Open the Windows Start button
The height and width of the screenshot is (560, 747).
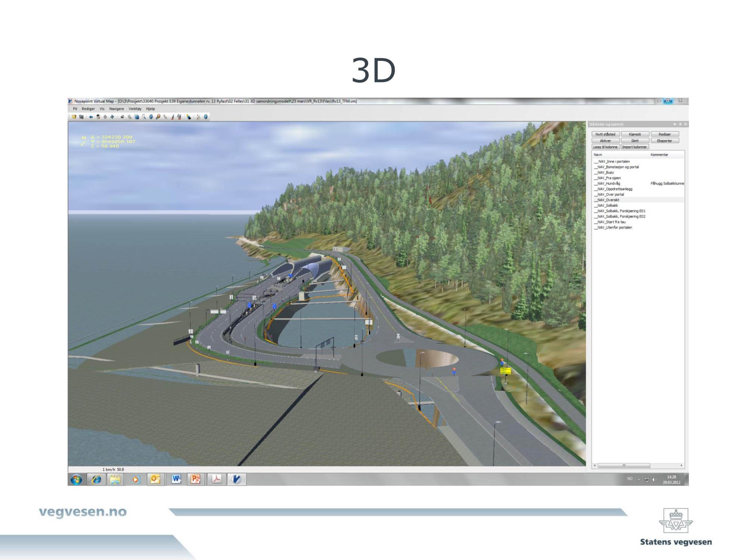pyautogui.click(x=76, y=479)
